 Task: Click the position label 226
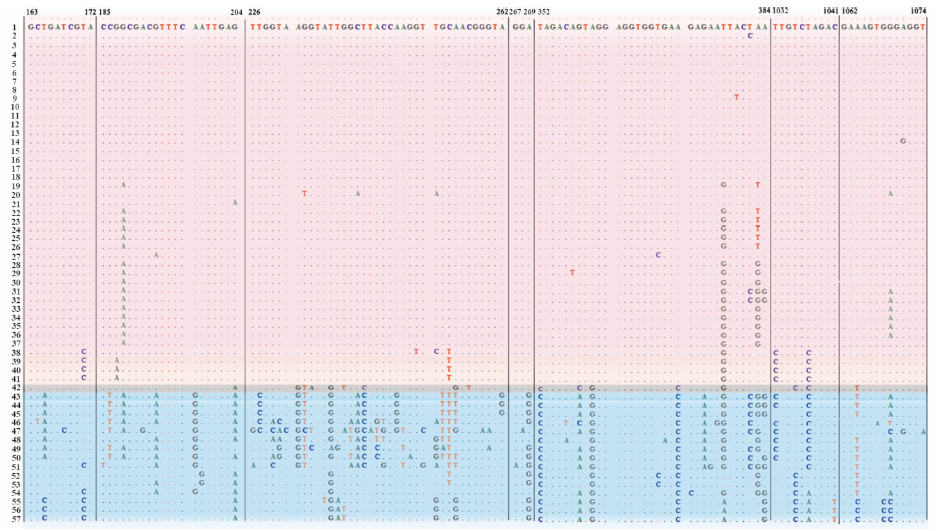(x=255, y=11)
